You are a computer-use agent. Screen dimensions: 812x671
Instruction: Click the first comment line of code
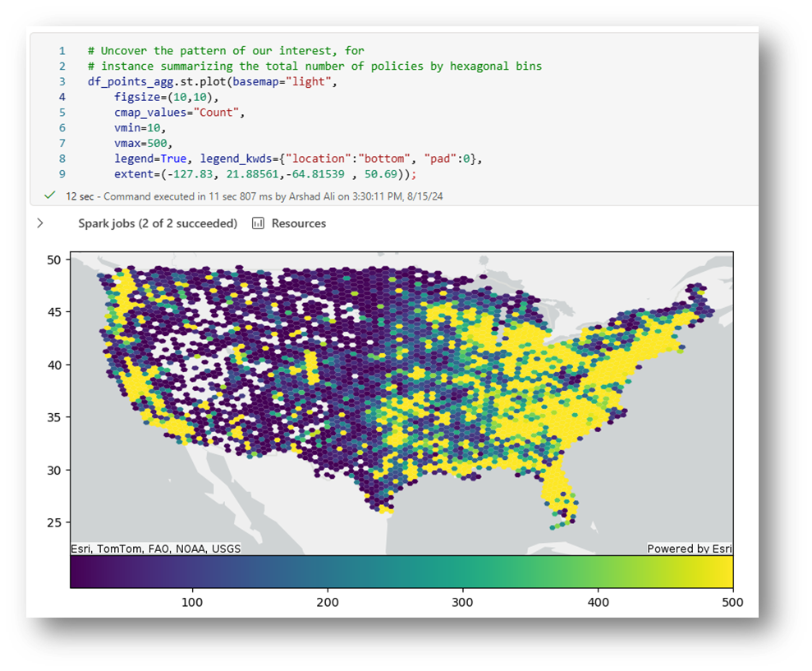tap(226, 51)
